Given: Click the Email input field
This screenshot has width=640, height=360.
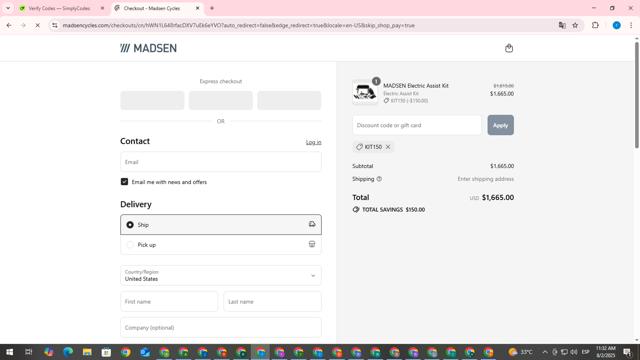Looking at the screenshot, I should pyautogui.click(x=221, y=162).
